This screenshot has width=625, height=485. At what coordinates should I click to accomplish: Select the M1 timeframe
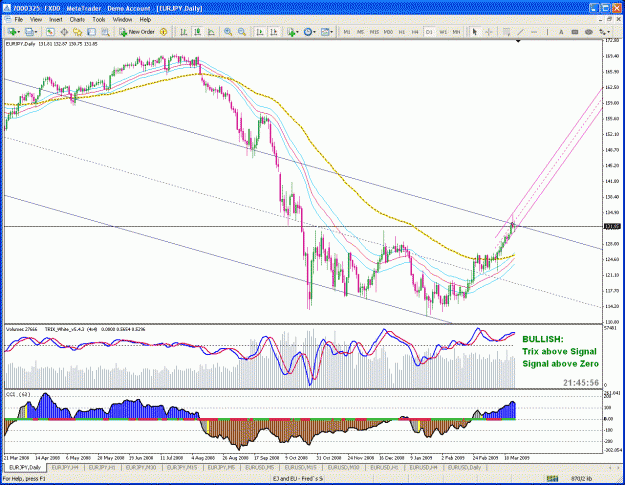[347, 32]
